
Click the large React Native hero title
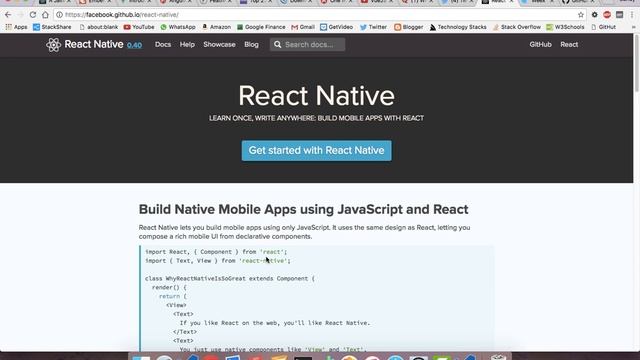click(316, 96)
